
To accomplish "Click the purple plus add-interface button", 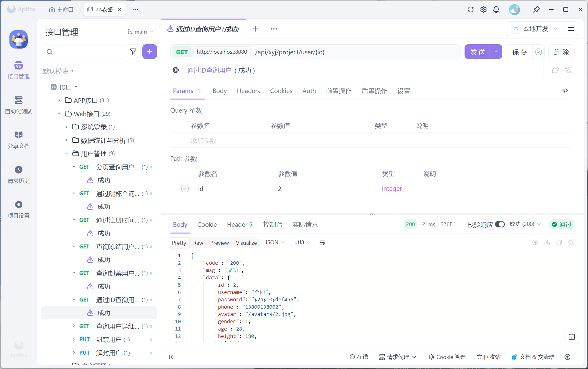I will click(x=149, y=52).
